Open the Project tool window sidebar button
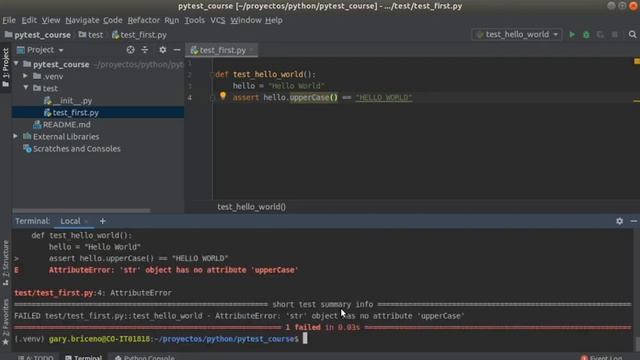This screenshot has width=640, height=360. click(x=5, y=67)
